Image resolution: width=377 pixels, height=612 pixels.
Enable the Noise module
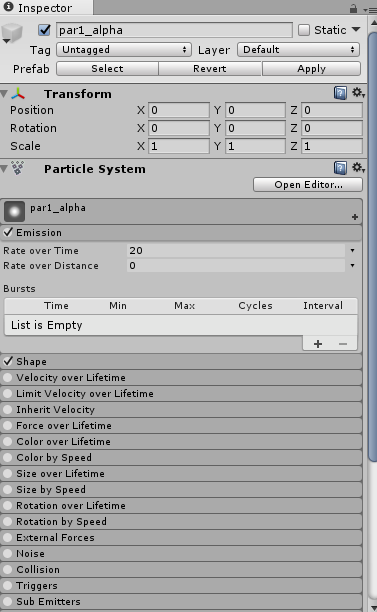click(7, 553)
